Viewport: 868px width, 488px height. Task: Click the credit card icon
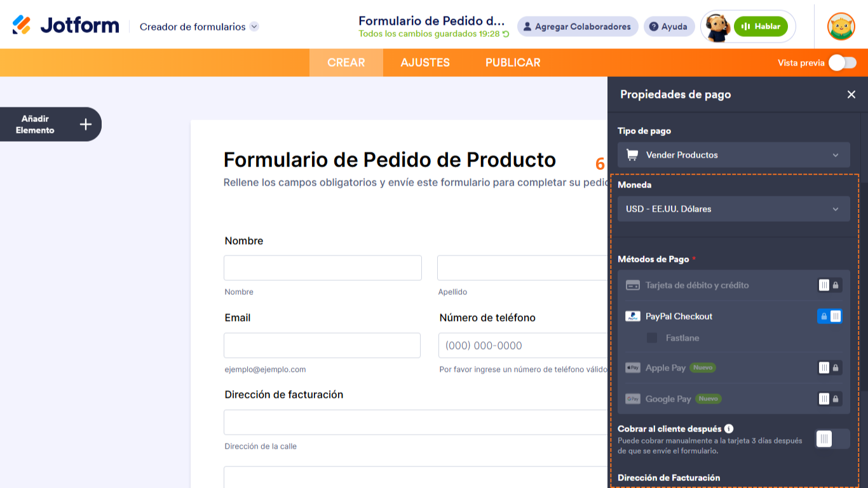click(633, 285)
